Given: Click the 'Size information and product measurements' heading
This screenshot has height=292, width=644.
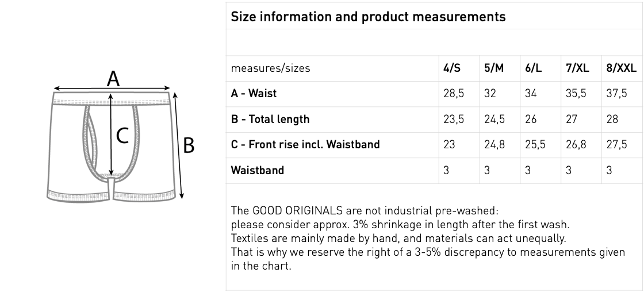Looking at the screenshot, I should [x=368, y=17].
